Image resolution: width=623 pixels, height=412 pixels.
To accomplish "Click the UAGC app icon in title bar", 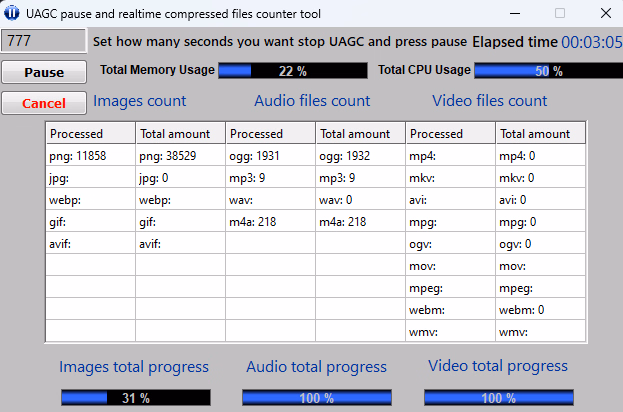I will tap(13, 14).
